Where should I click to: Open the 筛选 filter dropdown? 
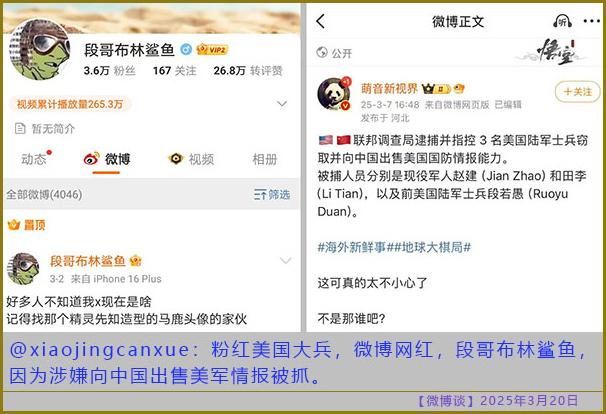point(272,194)
